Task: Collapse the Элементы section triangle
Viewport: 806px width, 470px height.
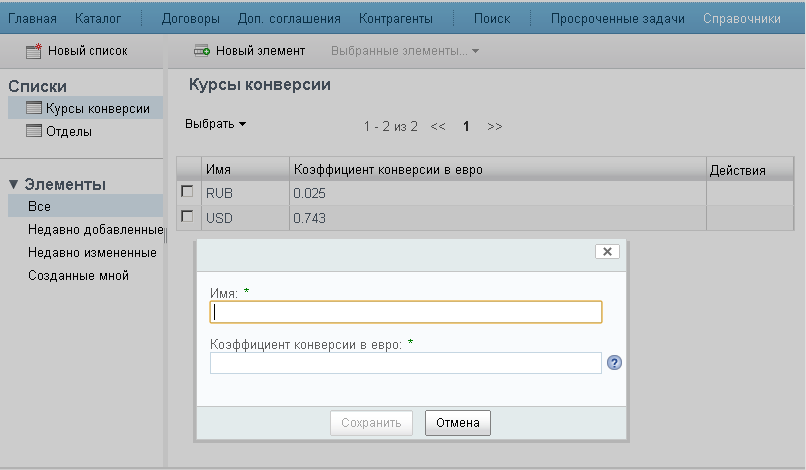Action: tap(13, 184)
